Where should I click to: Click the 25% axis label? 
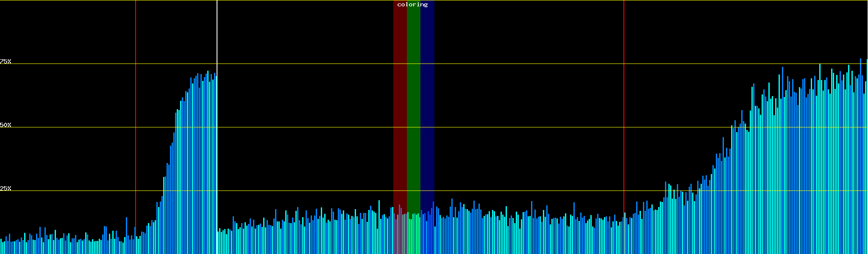pyautogui.click(x=6, y=188)
